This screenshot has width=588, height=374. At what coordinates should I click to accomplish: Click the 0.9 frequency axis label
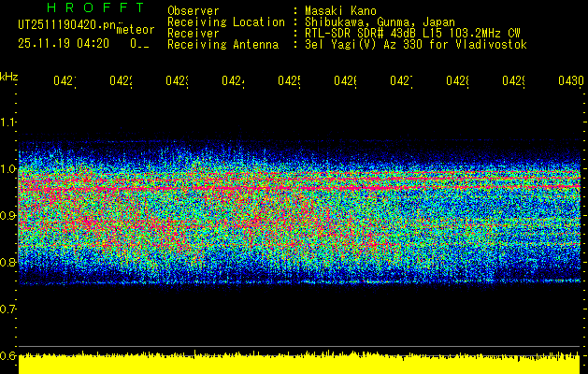tap(7, 216)
